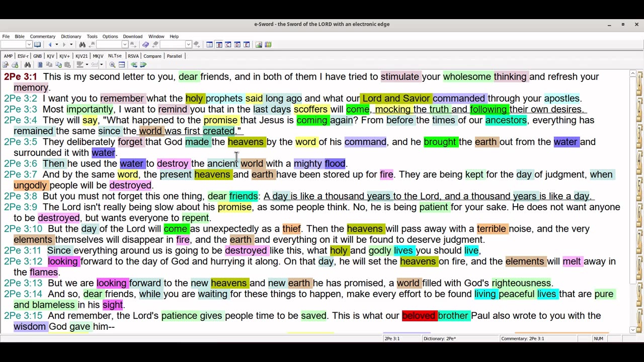The width and height of the screenshot is (644, 362).
Task: Open the Compare tab
Action: click(152, 56)
